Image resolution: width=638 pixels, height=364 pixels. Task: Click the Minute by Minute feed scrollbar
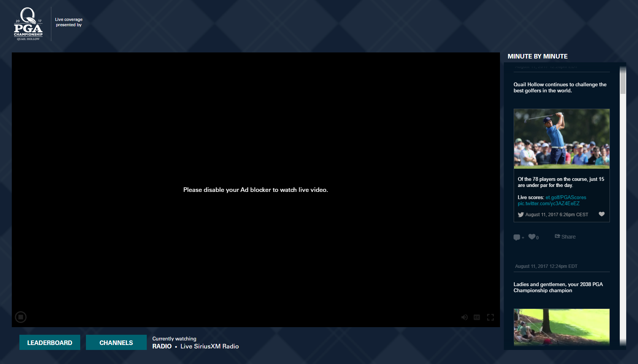[x=623, y=80]
